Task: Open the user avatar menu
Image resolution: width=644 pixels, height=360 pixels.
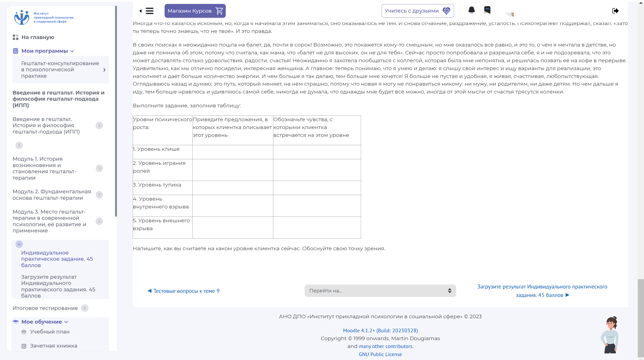Action: tap(510, 14)
